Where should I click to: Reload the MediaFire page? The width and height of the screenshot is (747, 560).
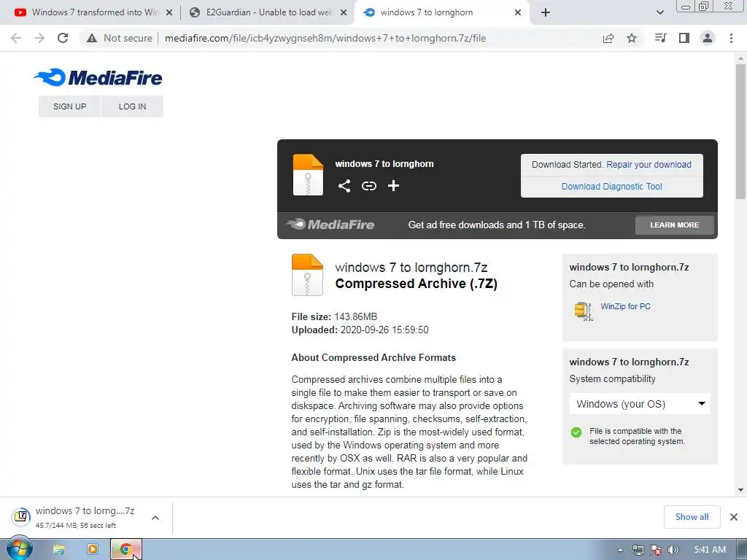click(x=63, y=38)
